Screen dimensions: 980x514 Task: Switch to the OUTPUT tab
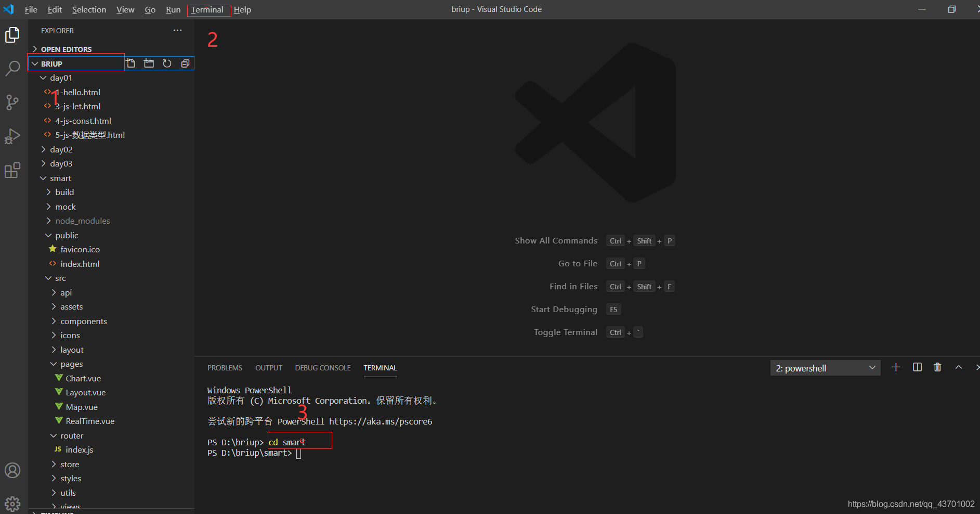tap(269, 368)
